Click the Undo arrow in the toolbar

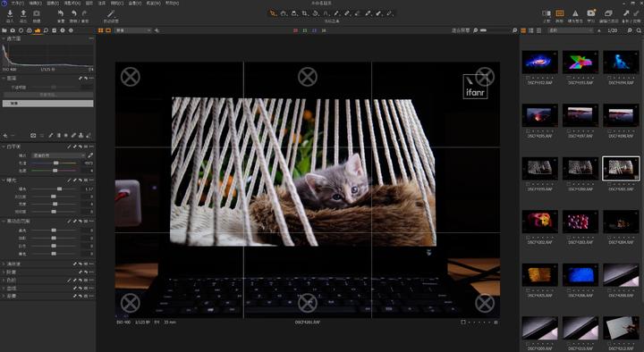pyautogui.click(x=74, y=13)
